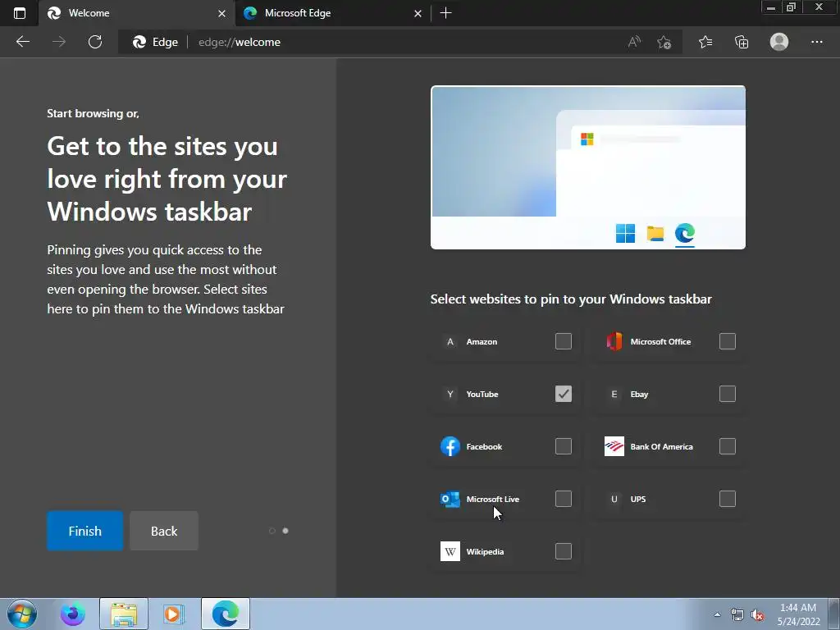Click the Wikipedia W icon
Image resolution: width=840 pixels, height=630 pixels.
coord(450,551)
